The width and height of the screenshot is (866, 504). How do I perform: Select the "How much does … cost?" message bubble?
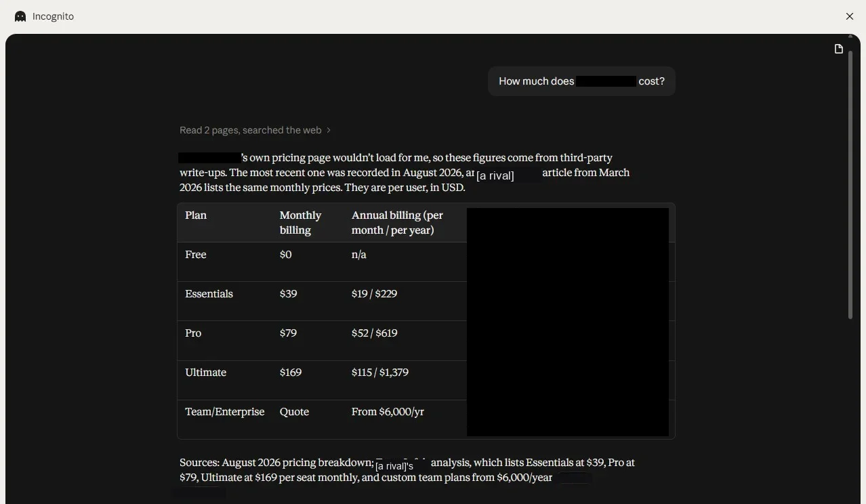(x=581, y=81)
